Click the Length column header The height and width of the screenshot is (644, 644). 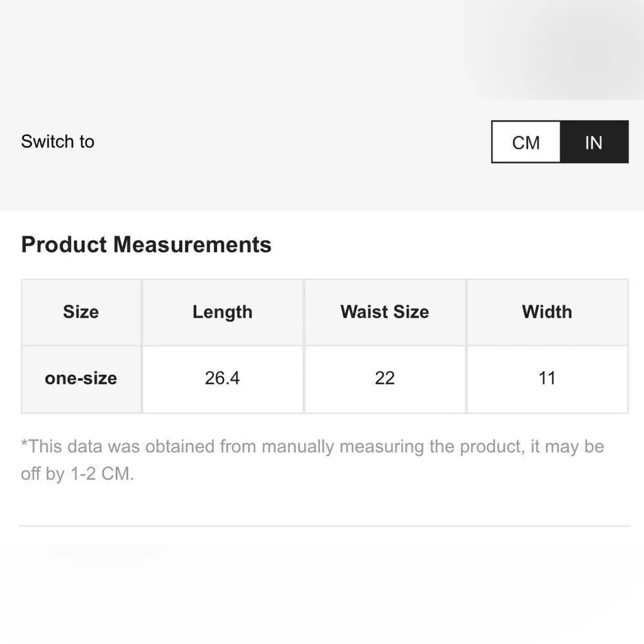(x=222, y=312)
